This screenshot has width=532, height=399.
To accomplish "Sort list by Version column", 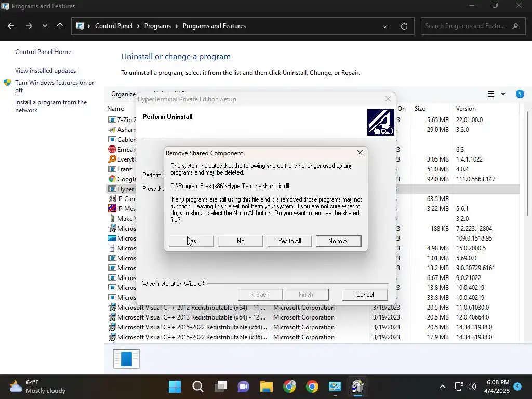I will pyautogui.click(x=466, y=109).
